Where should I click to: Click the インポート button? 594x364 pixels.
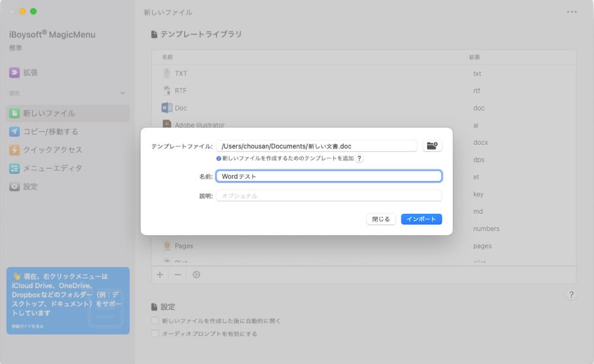click(x=421, y=219)
